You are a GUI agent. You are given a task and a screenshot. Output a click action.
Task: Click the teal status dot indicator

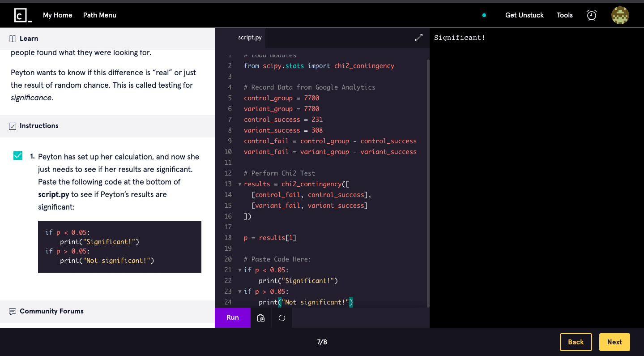click(x=484, y=15)
